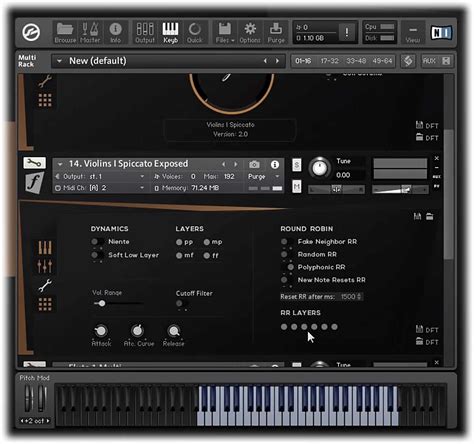Click the Release knob
The width and height of the screenshot is (474, 444).
(x=174, y=331)
